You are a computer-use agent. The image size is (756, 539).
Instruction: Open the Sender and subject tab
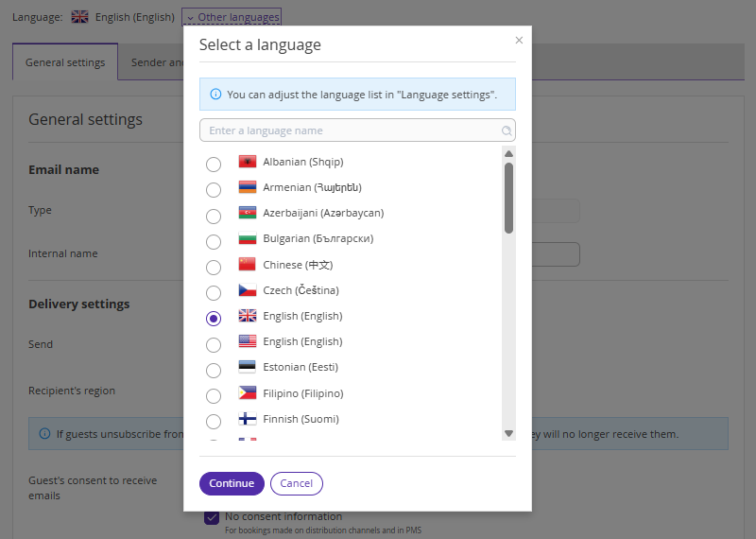(156, 62)
